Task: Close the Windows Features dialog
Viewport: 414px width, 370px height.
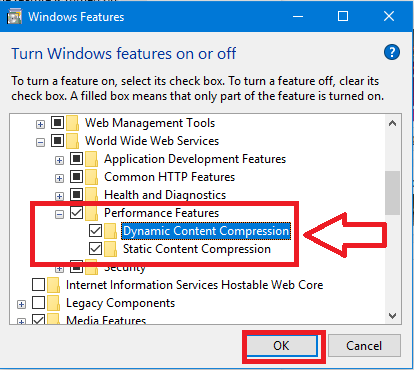Action: (x=389, y=16)
